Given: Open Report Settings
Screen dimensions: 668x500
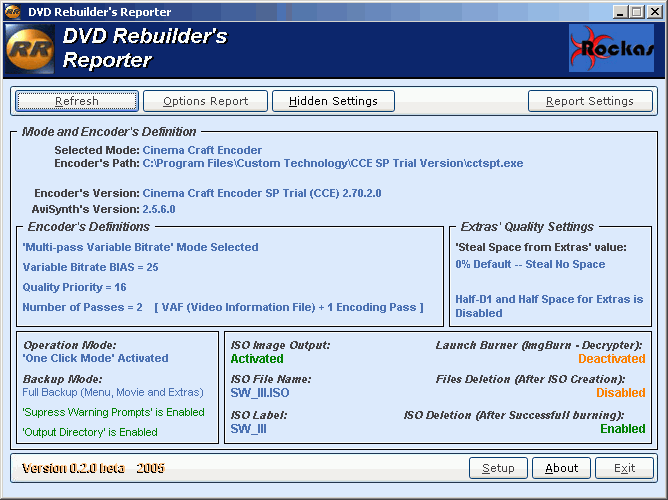Looking at the screenshot, I should click(590, 101).
